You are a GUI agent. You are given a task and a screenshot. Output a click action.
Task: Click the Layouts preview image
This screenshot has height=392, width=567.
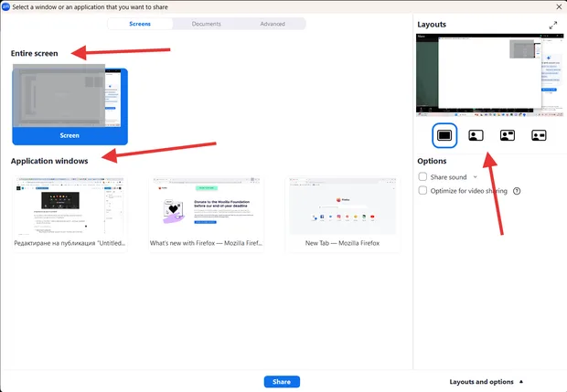(489, 75)
